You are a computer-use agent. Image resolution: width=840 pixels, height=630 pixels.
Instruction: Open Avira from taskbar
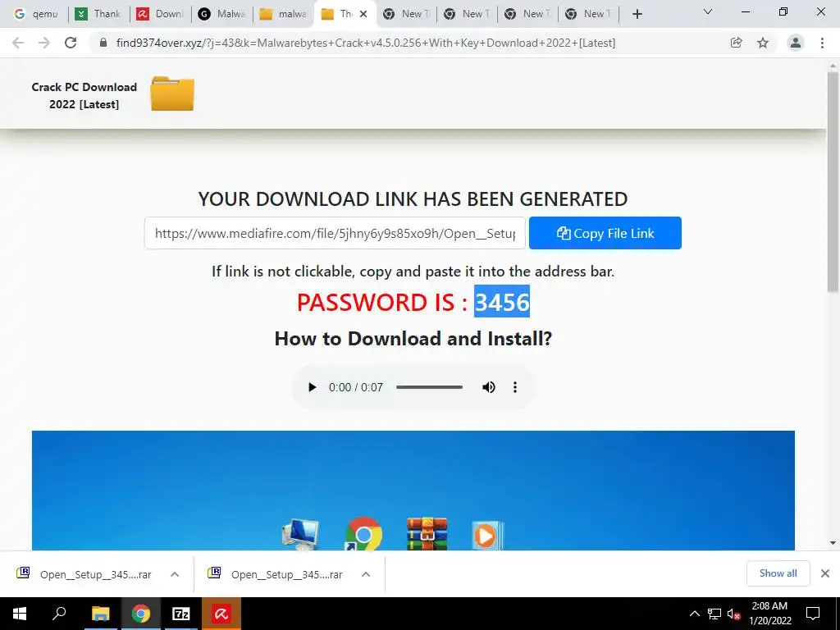[221, 614]
